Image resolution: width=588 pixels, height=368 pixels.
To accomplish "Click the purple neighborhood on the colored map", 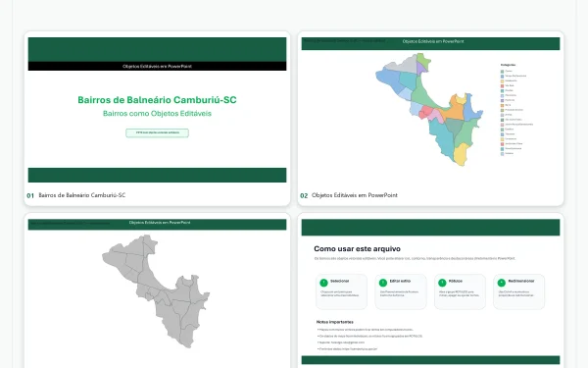I will [x=421, y=68].
